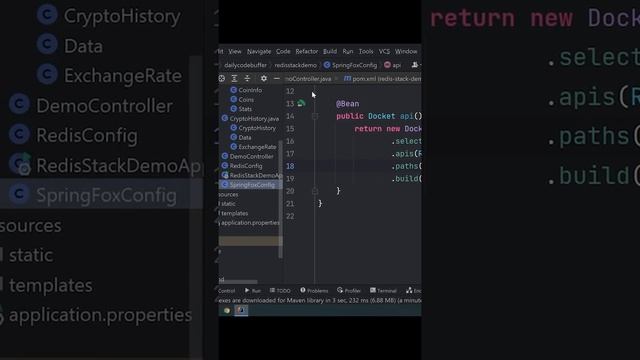Select RedisConfig in the center IDE tree
Image resolution: width=640 pixels, height=360 pixels.
[242, 166]
